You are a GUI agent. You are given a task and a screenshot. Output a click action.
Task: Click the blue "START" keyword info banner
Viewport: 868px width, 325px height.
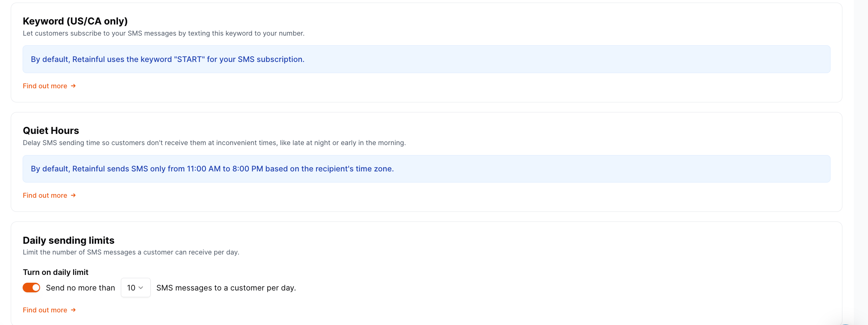(x=426, y=59)
